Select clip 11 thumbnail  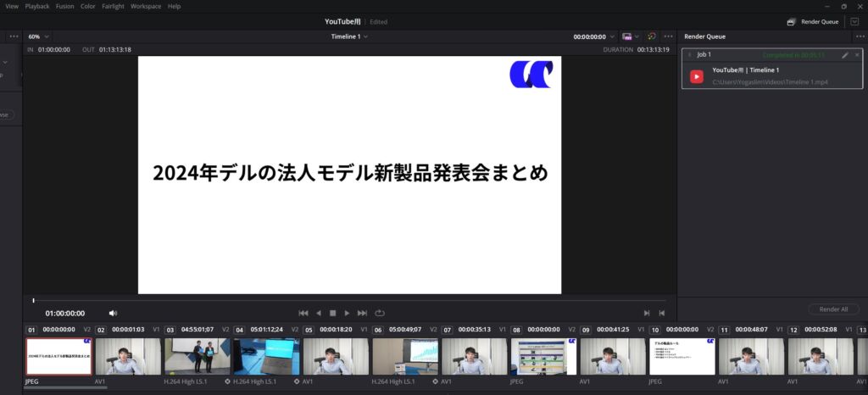tap(751, 356)
